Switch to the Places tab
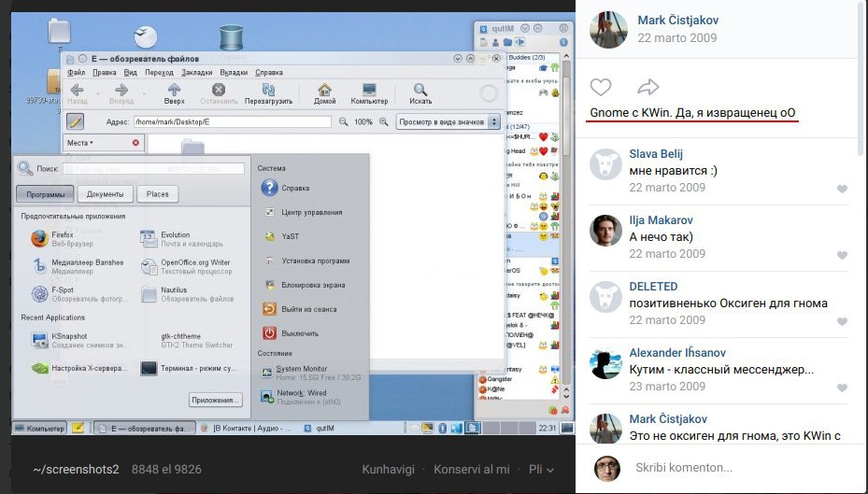 point(158,194)
